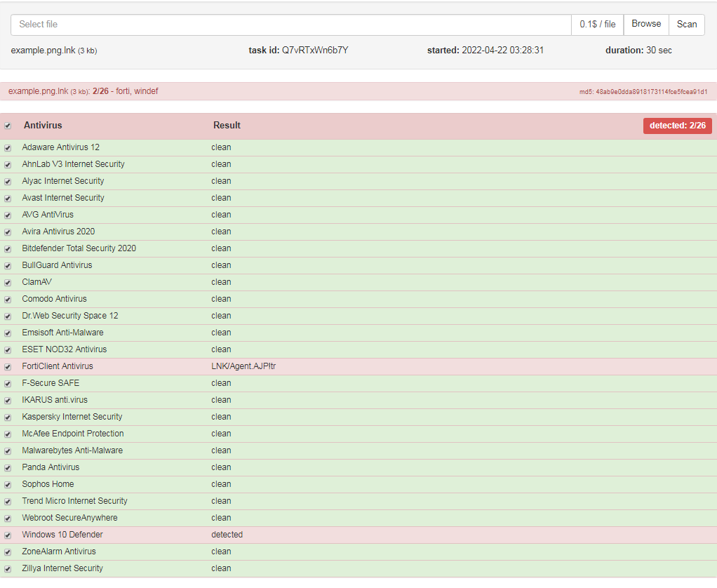Viewport: 717px width, 588px height.
Task: Toggle the Emsisoft Anti-Malware checkbox
Action: click(x=8, y=333)
